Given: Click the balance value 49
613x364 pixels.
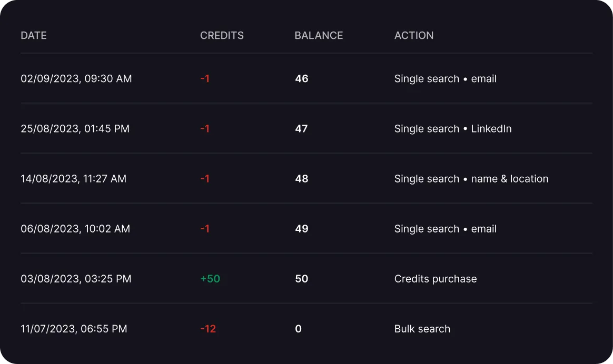Looking at the screenshot, I should [x=302, y=229].
